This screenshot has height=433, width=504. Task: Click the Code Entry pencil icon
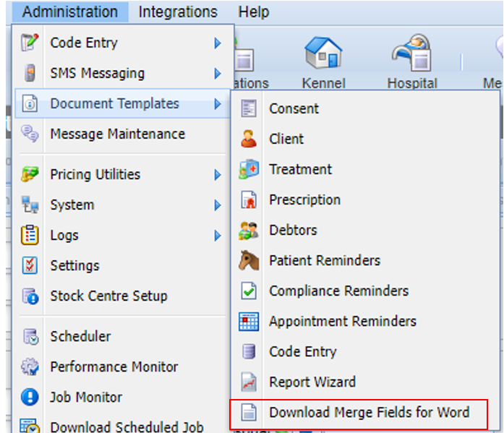[30, 43]
